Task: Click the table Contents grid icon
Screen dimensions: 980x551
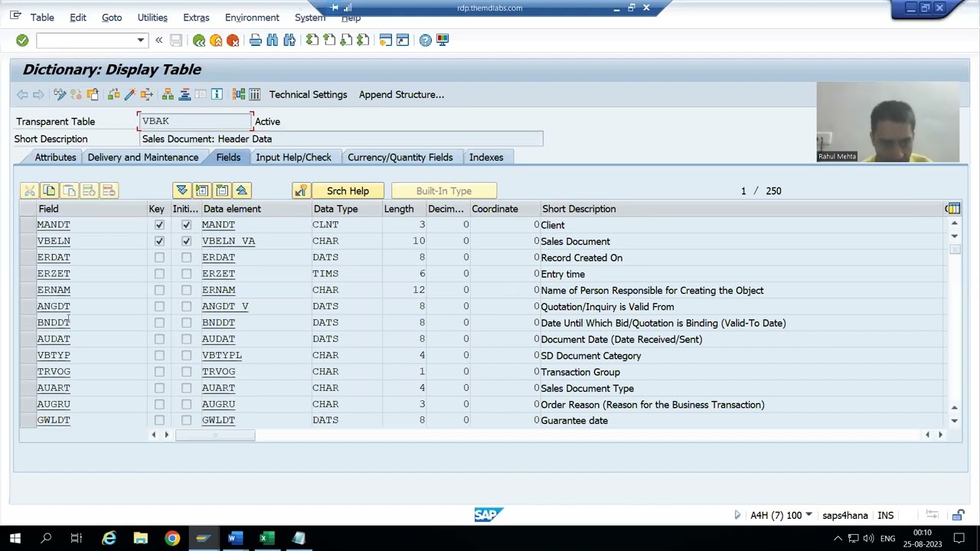Action: (x=254, y=94)
